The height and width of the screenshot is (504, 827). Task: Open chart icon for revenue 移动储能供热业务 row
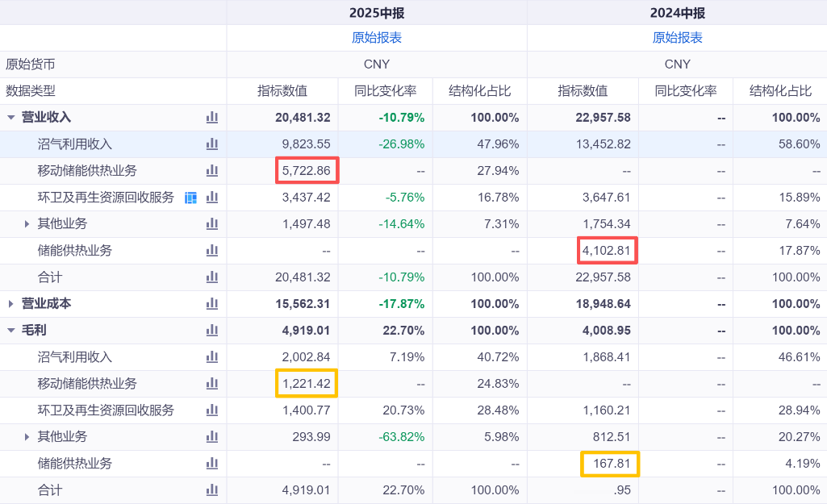tap(212, 170)
